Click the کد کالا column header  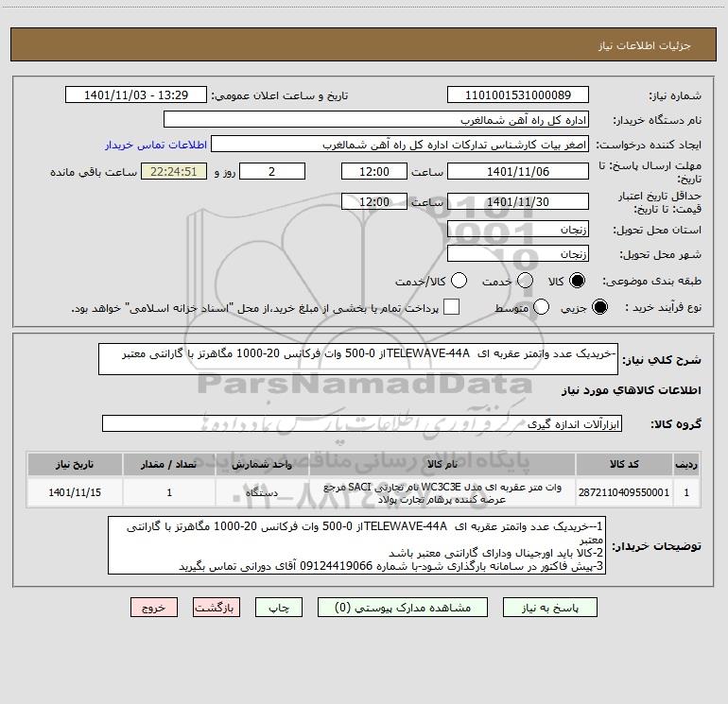[x=624, y=464]
